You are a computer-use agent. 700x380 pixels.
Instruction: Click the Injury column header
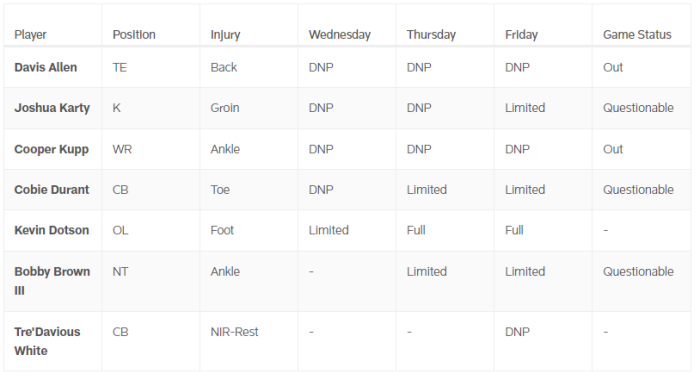click(x=225, y=35)
